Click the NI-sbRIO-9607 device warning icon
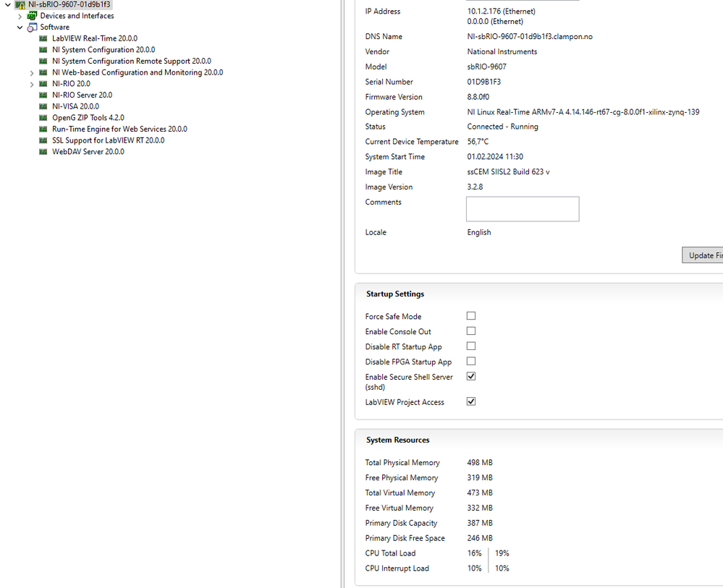 point(20,4)
